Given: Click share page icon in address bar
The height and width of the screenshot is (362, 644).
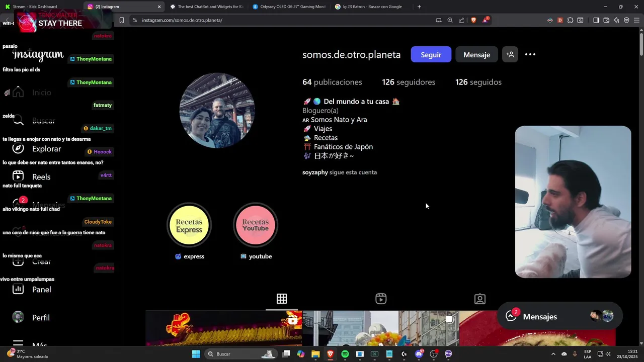Looking at the screenshot, I should pos(461,20).
